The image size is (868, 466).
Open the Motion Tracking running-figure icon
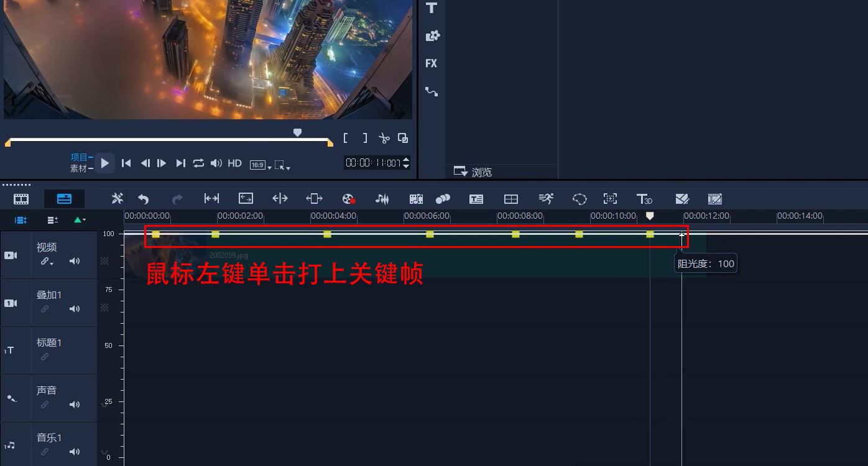coord(545,198)
